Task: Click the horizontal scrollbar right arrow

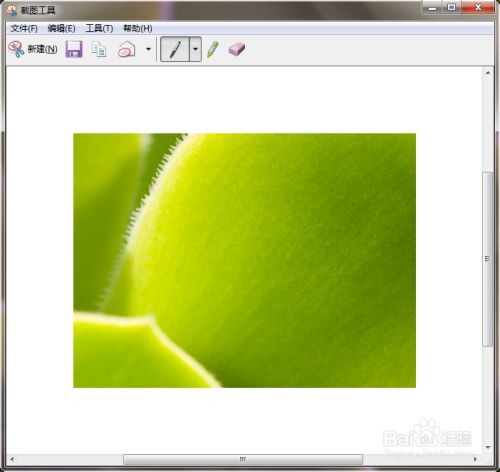Action: (x=475, y=459)
